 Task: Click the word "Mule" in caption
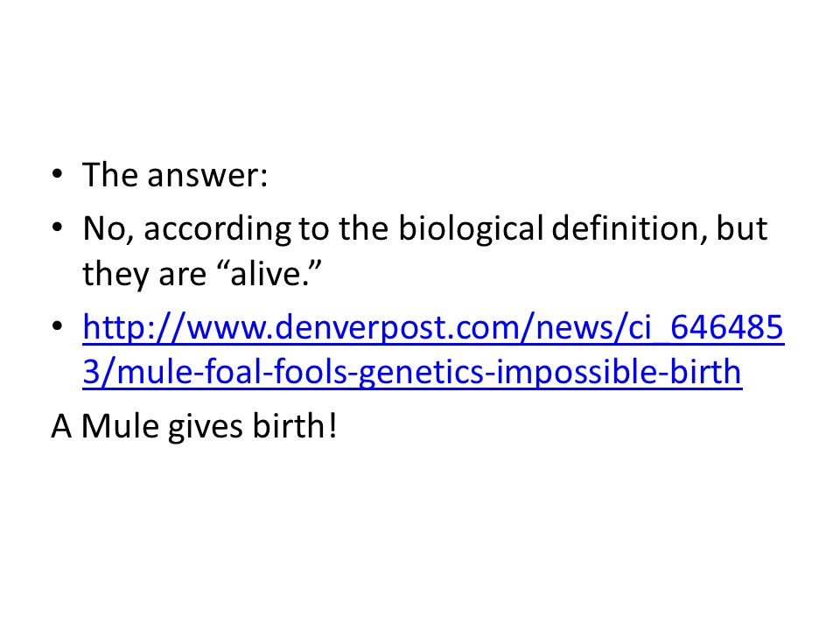[120, 426]
